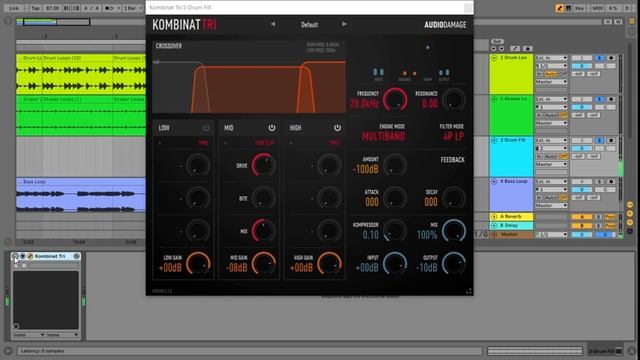The width and height of the screenshot is (640, 360).
Task: Click the Bass Loop clip in arrangement
Action: 81,195
